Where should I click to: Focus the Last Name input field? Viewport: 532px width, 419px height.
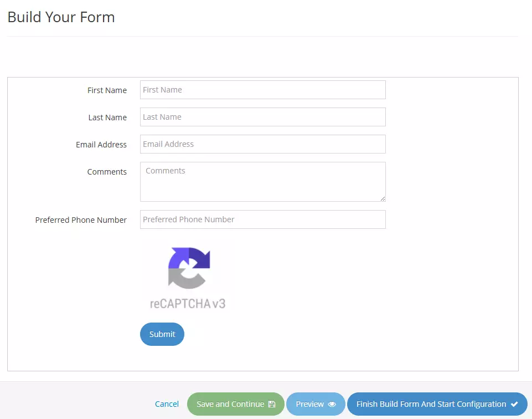click(262, 117)
